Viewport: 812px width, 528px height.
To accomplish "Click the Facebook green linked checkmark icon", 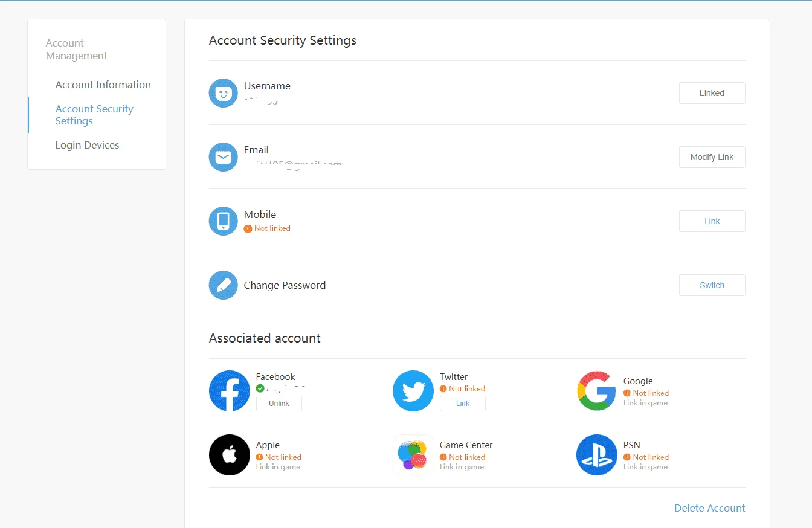I will (x=260, y=388).
